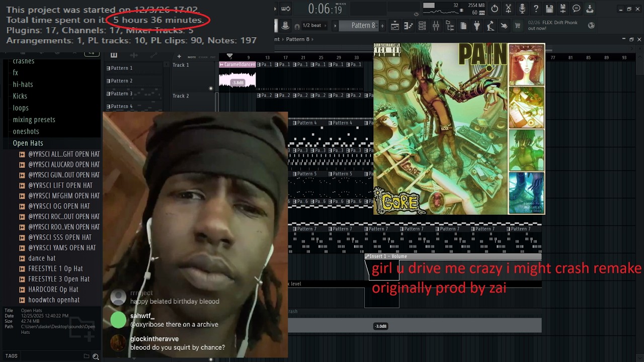Toggle the PAT filter in playlist header

(x=213, y=57)
